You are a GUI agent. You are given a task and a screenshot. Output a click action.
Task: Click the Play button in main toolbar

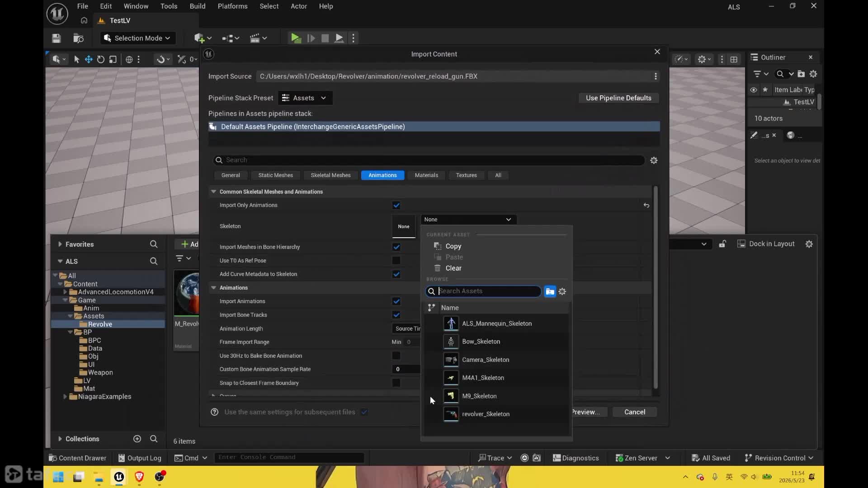pyautogui.click(x=296, y=38)
